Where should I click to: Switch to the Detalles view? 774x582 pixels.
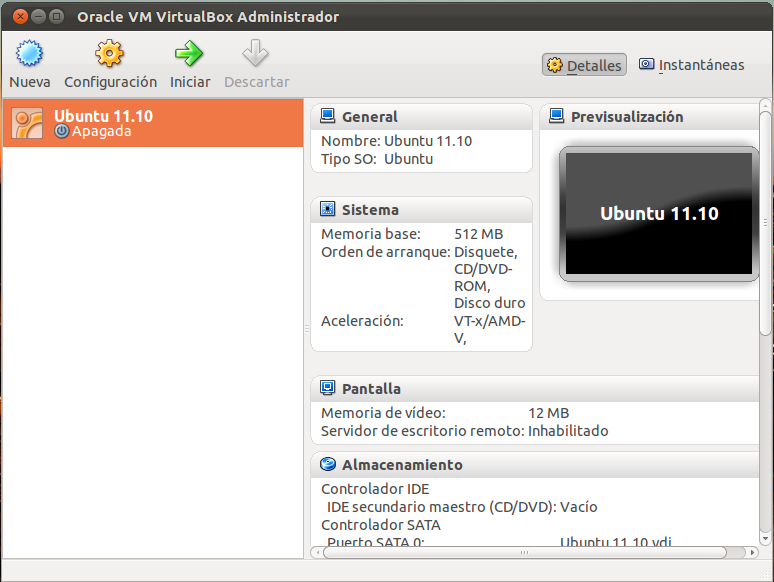(584, 65)
